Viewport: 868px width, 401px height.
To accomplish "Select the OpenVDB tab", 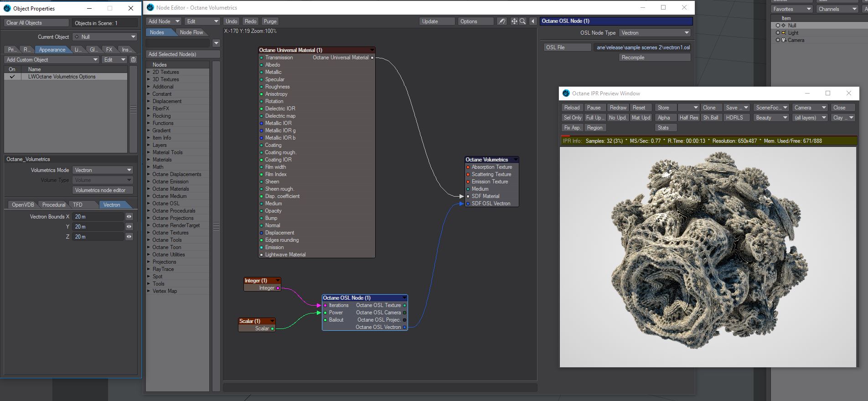I will coord(23,205).
